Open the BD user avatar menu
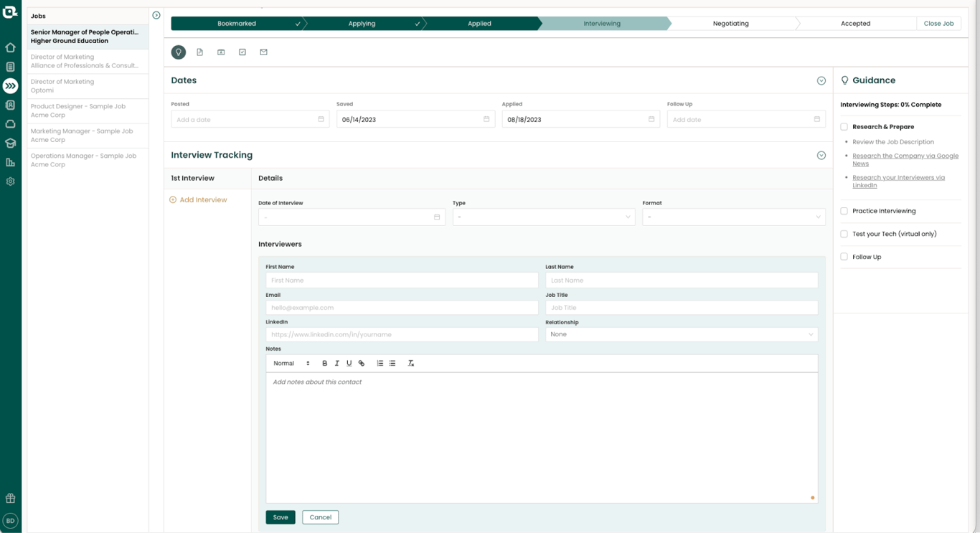This screenshot has height=533, width=980. [x=10, y=521]
